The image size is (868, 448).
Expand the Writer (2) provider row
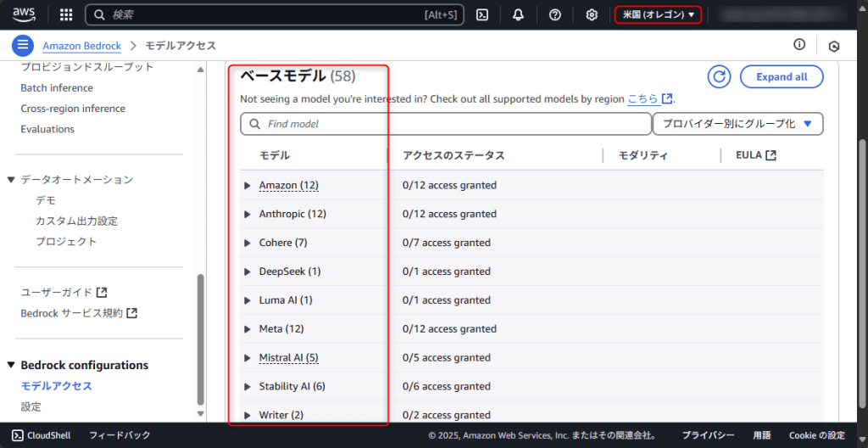pos(248,415)
